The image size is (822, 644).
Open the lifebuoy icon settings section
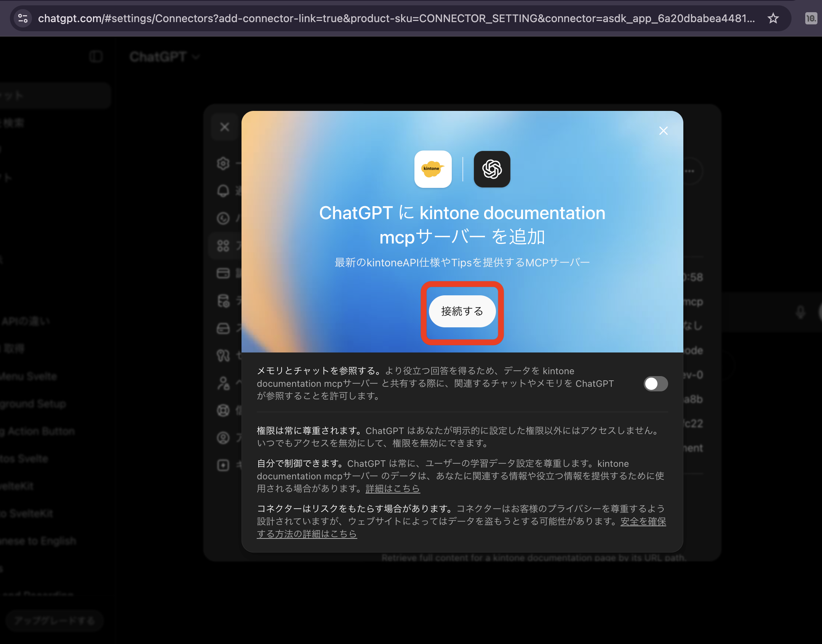pyautogui.click(x=223, y=410)
